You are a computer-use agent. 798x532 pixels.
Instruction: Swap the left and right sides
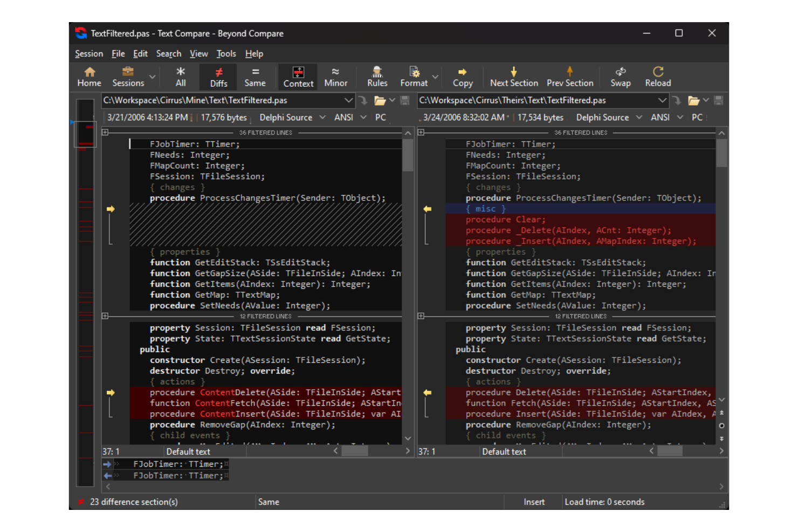click(x=621, y=77)
